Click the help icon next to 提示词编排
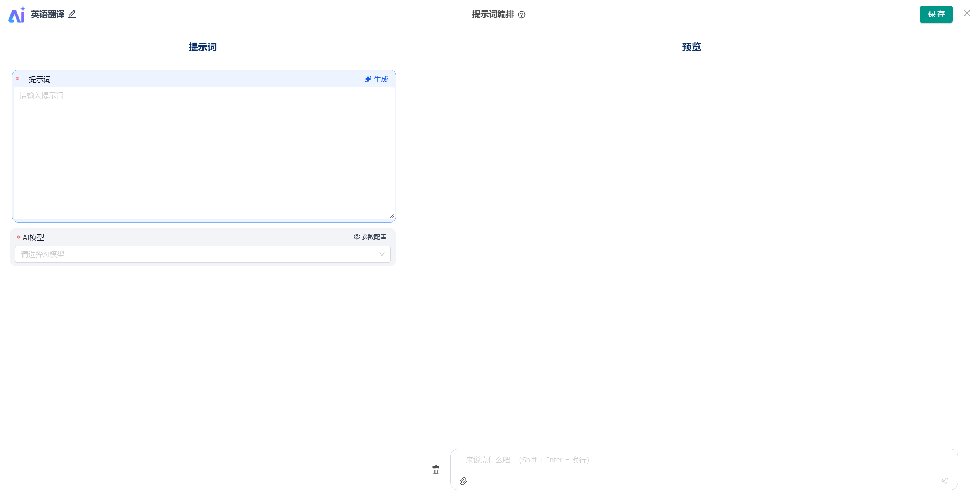This screenshot has width=980, height=502. (x=522, y=15)
